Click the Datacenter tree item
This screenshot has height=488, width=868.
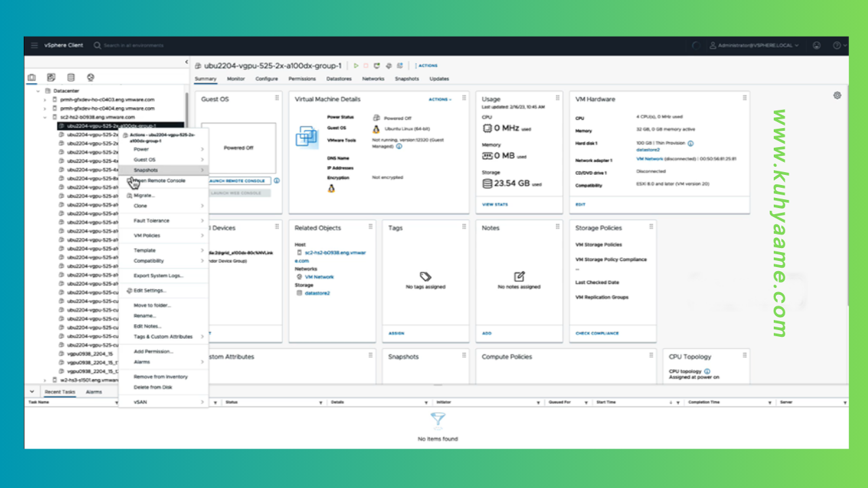pyautogui.click(x=62, y=91)
